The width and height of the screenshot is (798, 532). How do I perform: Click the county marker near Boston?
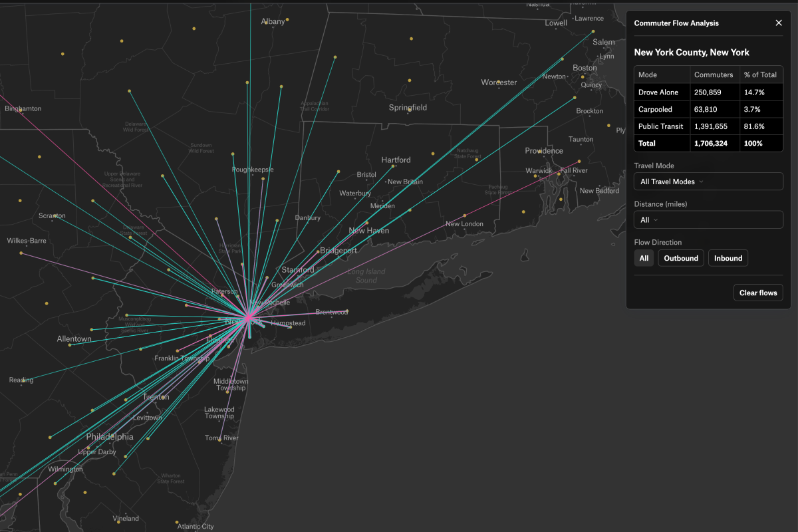point(583,77)
